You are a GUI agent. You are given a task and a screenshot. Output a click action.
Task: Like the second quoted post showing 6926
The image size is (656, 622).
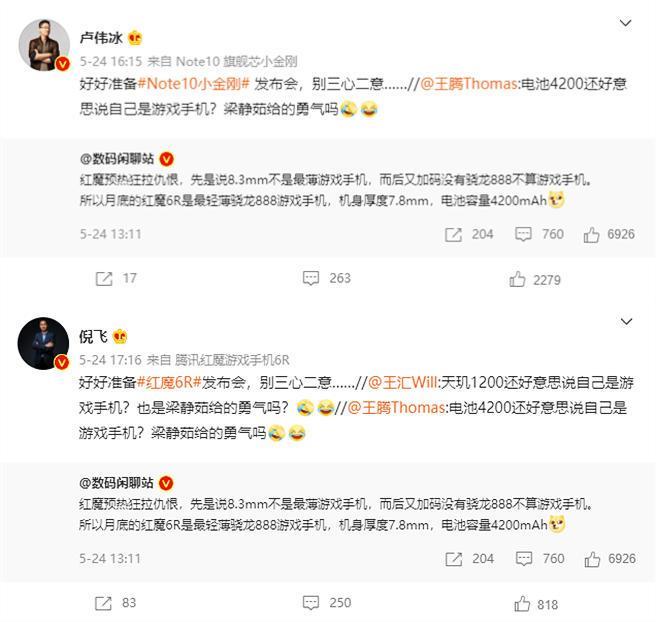[x=592, y=559]
